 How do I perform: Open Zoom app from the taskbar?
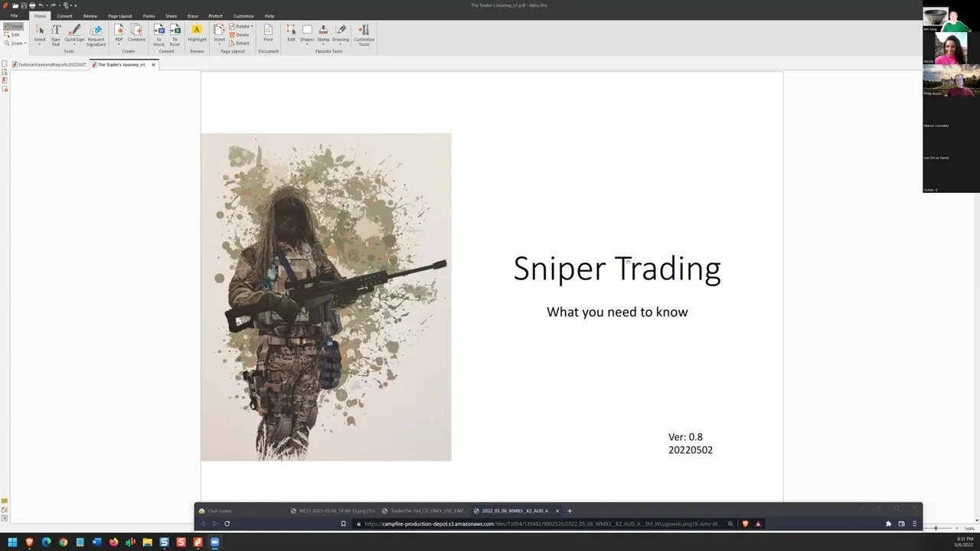coord(214,542)
